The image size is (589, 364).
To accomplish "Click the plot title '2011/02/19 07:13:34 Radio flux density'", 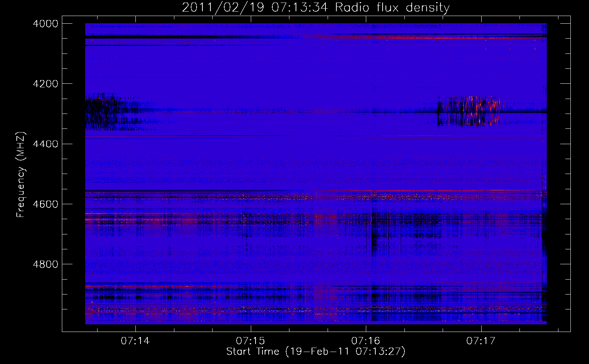I will point(316,7).
